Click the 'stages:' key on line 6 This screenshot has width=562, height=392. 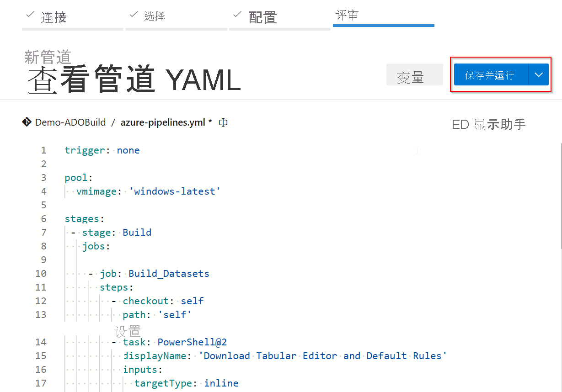coord(85,219)
